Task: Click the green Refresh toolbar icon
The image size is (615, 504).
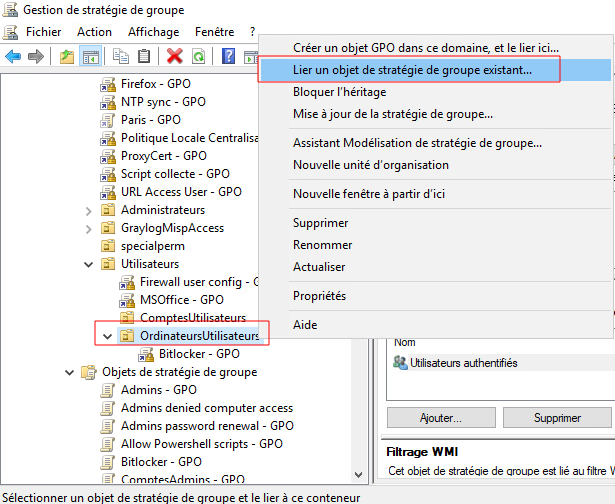Action: (198, 56)
